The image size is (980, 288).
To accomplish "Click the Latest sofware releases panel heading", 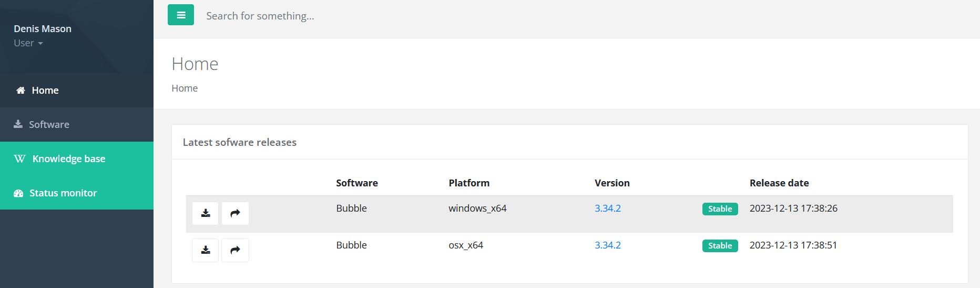I will (239, 142).
